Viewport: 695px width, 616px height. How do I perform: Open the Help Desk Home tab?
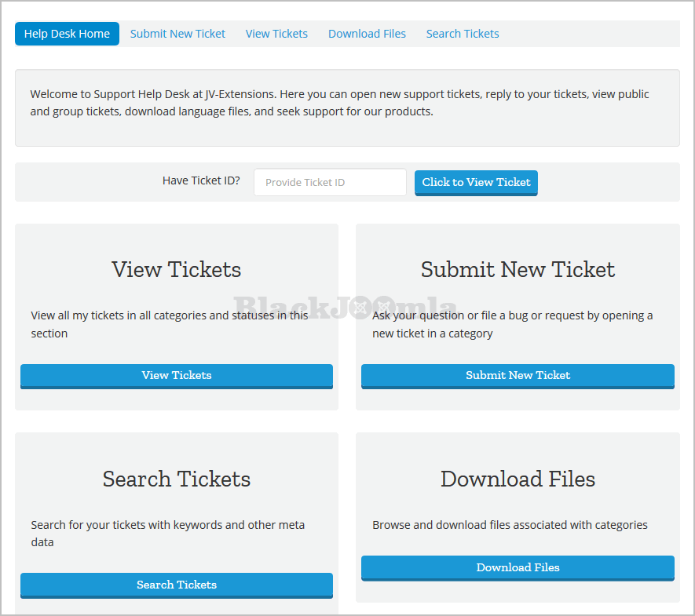coord(67,34)
